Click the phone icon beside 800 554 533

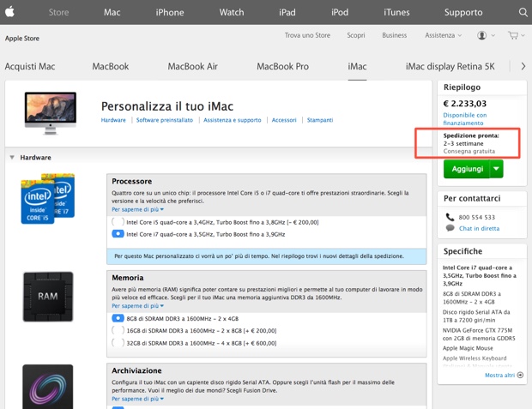[450, 217]
